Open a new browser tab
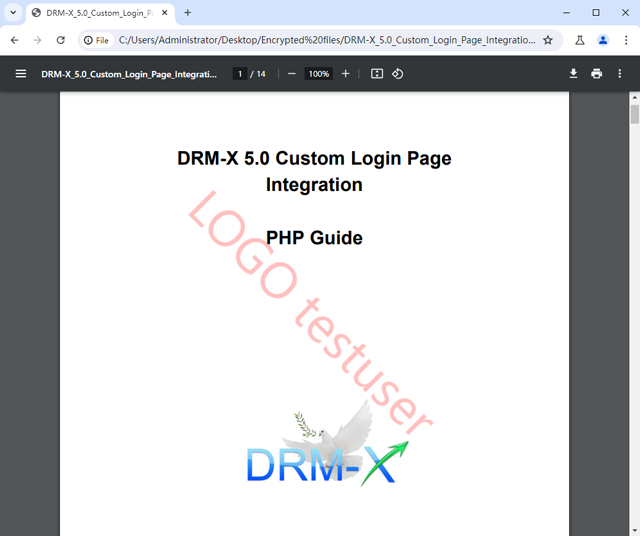This screenshot has height=536, width=640. [187, 13]
